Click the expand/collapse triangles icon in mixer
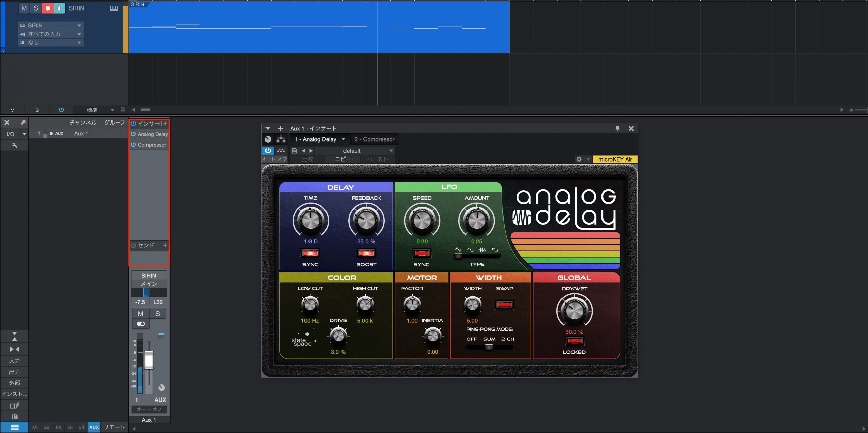Viewport: 868px width, 433px height. click(14, 336)
